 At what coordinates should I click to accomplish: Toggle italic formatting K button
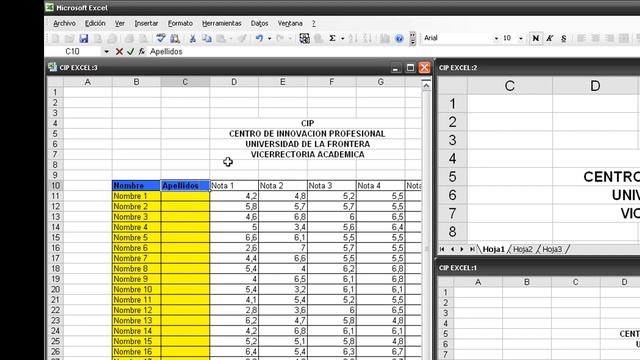tap(549, 38)
